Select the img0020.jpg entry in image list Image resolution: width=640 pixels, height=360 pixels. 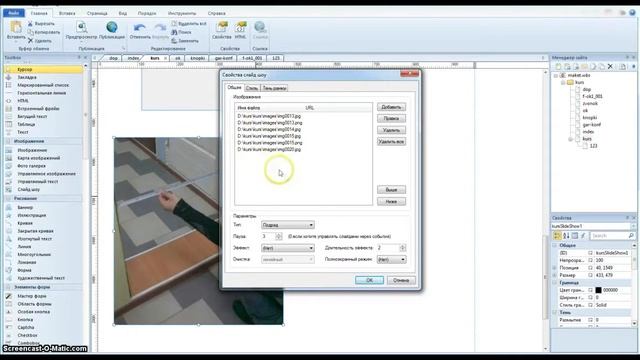click(x=269, y=149)
